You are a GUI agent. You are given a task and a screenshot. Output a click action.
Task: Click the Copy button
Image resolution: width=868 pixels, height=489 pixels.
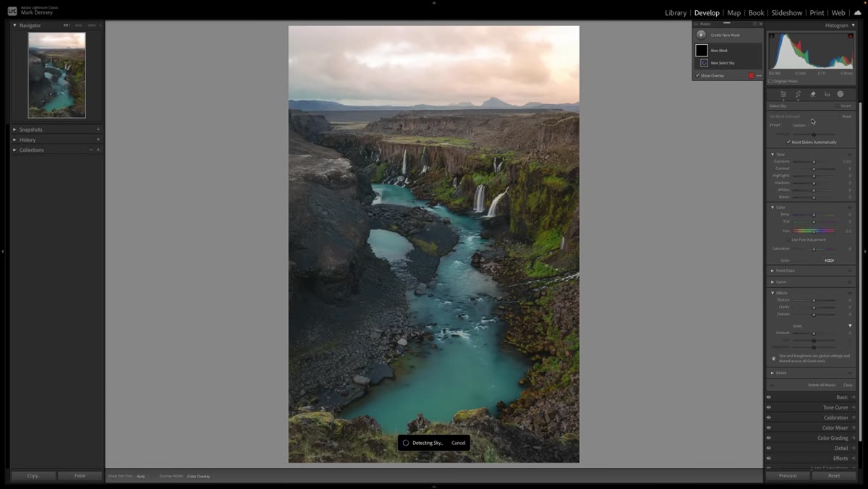(x=33, y=475)
